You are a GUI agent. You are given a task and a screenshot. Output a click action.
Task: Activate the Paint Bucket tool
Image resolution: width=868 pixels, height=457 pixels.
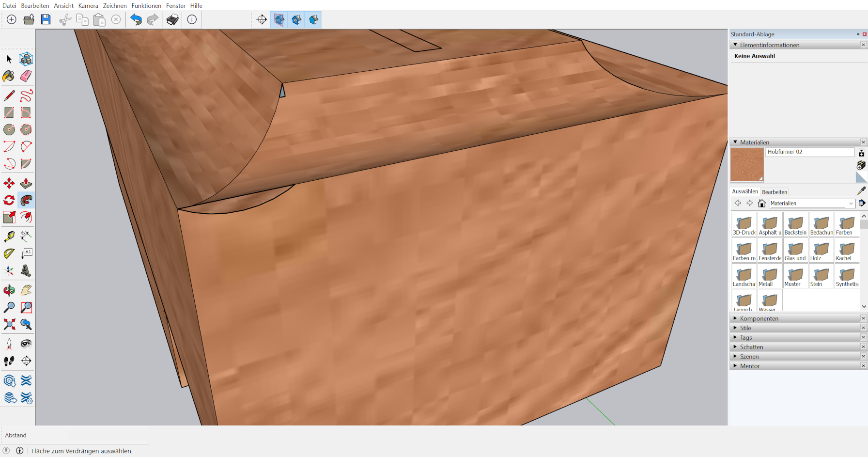tap(9, 76)
